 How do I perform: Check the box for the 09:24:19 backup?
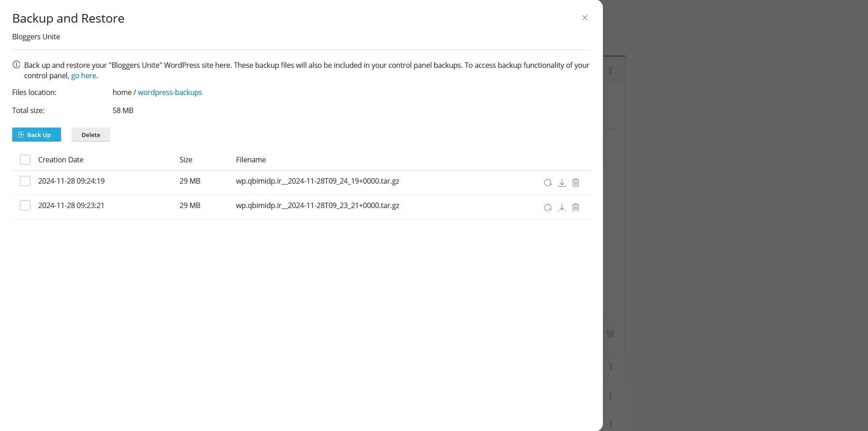(25, 181)
